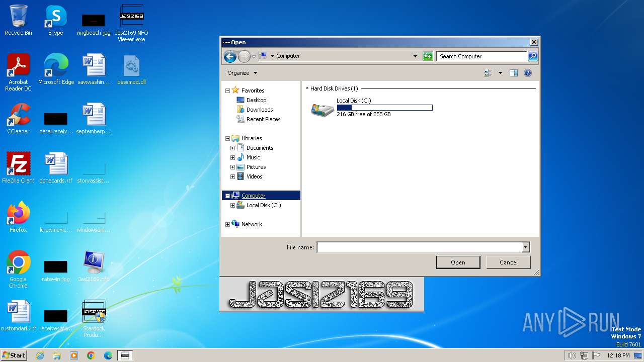Select Downloads in Favorites
The height and width of the screenshot is (362, 644).
click(260, 110)
